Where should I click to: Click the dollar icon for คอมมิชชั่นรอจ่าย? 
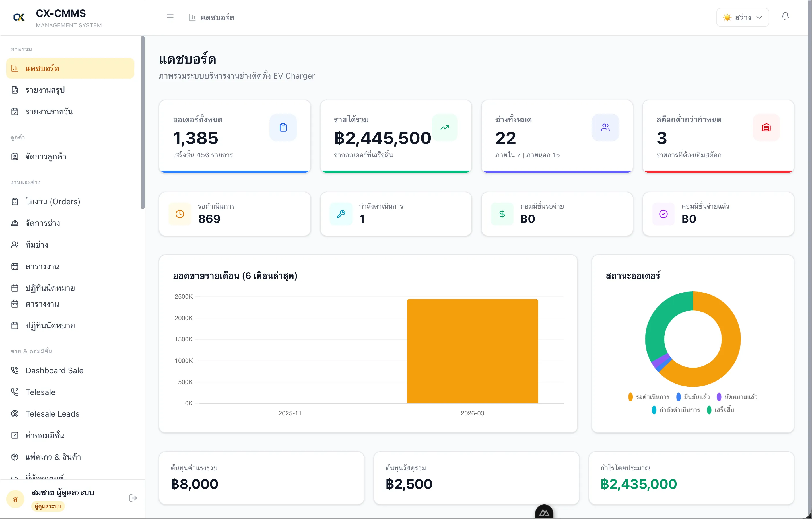[502, 214]
